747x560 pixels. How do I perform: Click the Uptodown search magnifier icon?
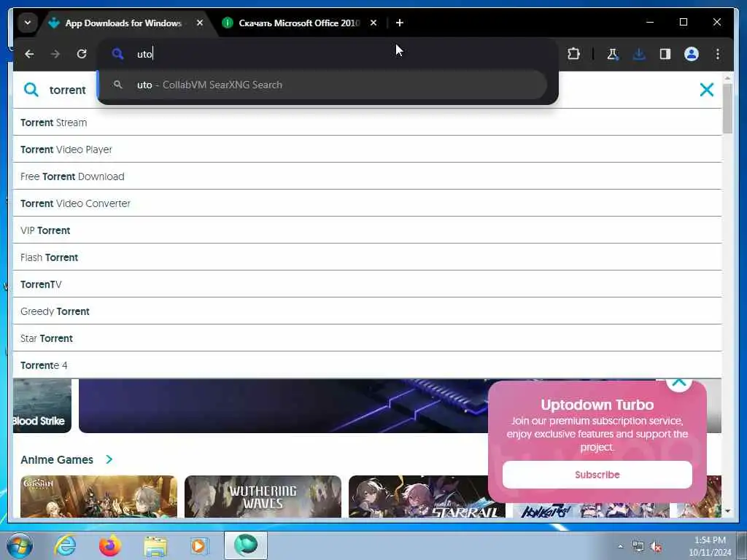(31, 90)
